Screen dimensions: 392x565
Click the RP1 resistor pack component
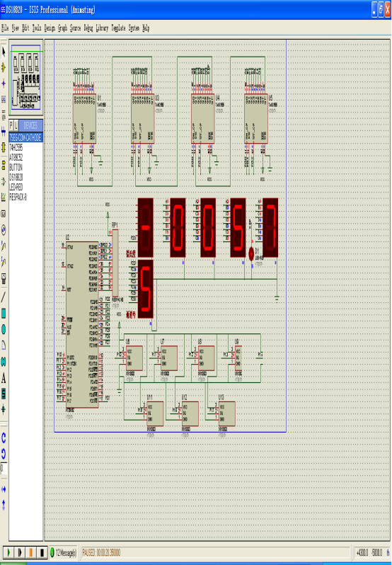pos(115,263)
